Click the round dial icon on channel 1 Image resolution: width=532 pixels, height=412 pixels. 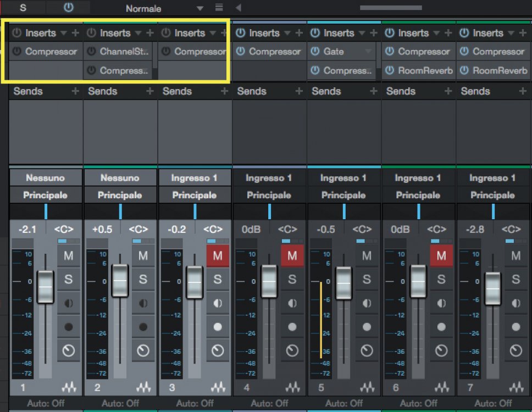coord(69,350)
